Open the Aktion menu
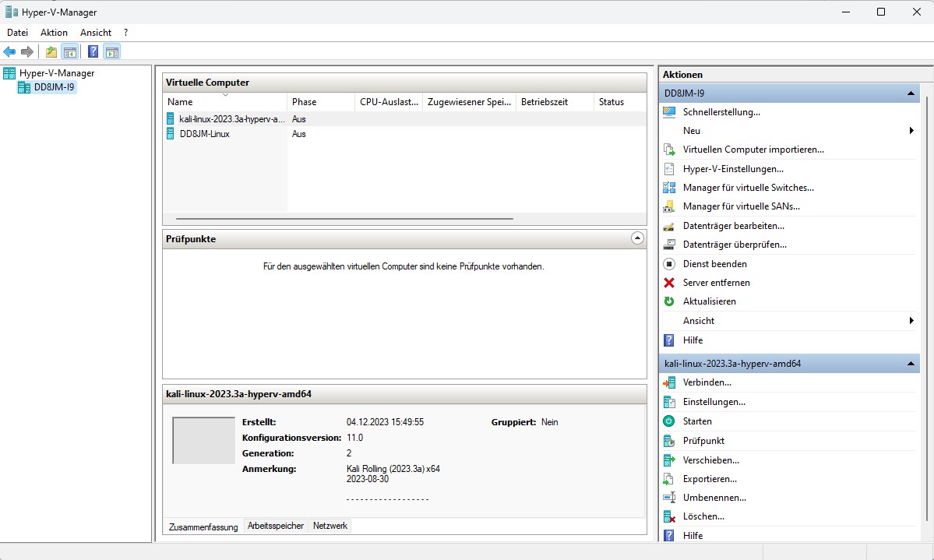The height and width of the screenshot is (560, 934). [x=55, y=33]
